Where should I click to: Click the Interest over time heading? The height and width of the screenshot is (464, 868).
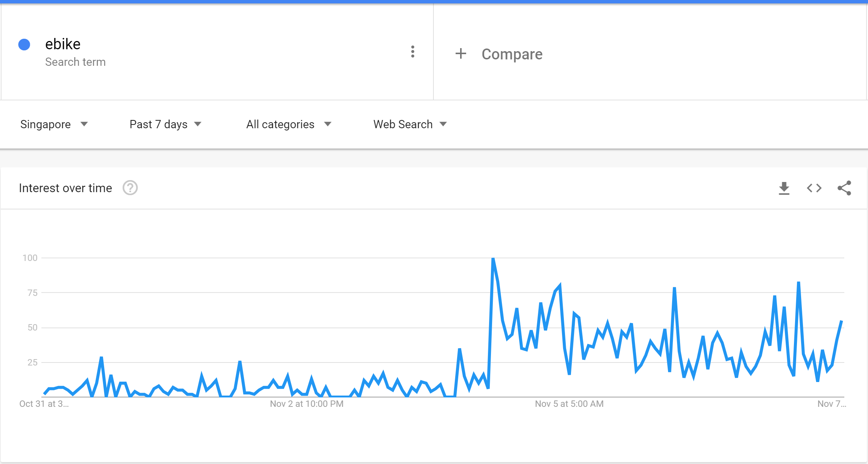[x=65, y=188]
